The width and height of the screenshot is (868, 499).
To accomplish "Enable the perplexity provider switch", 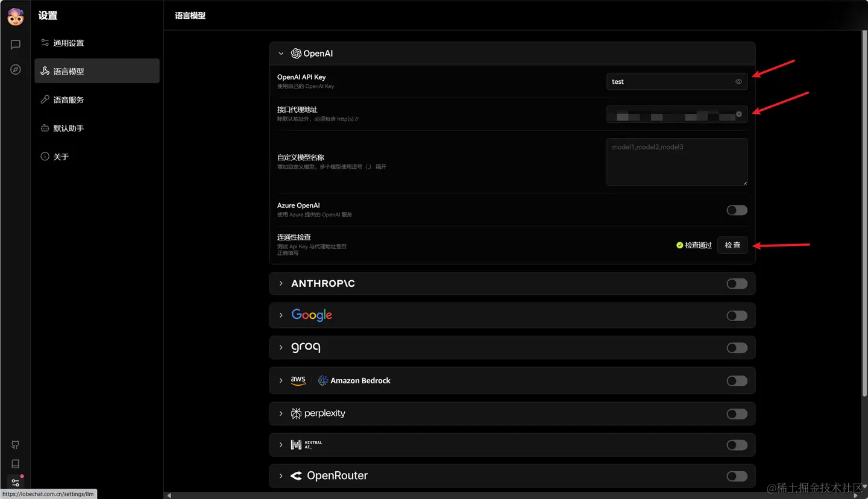I will [x=737, y=414].
